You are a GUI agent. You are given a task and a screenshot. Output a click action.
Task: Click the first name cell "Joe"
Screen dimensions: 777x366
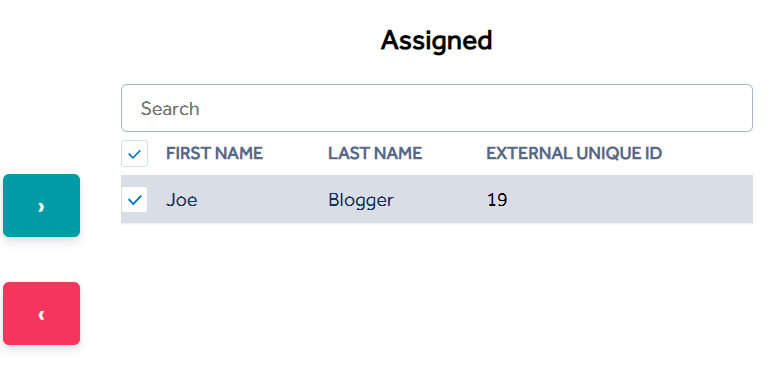[x=181, y=200]
